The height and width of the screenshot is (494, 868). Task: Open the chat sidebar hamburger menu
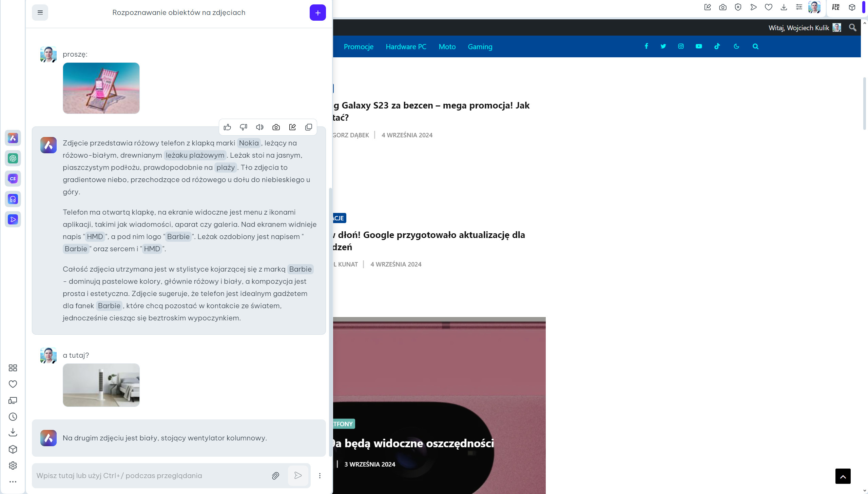[x=40, y=13]
